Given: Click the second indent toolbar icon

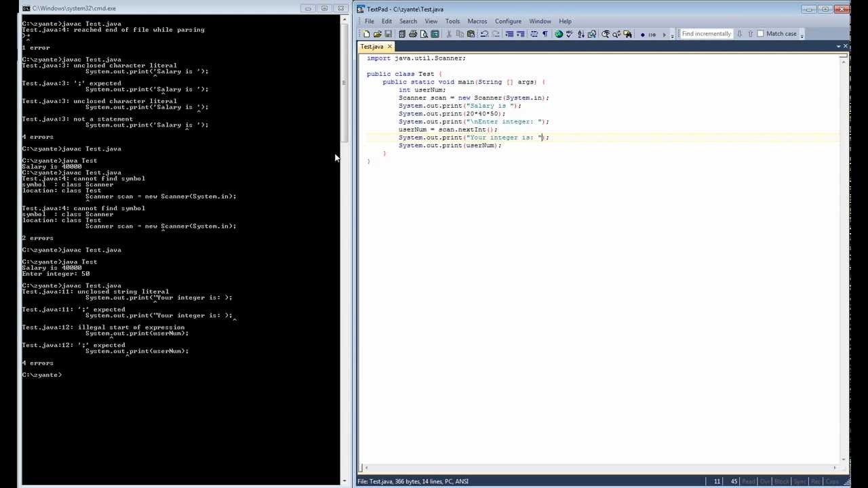Looking at the screenshot, I should click(x=520, y=34).
